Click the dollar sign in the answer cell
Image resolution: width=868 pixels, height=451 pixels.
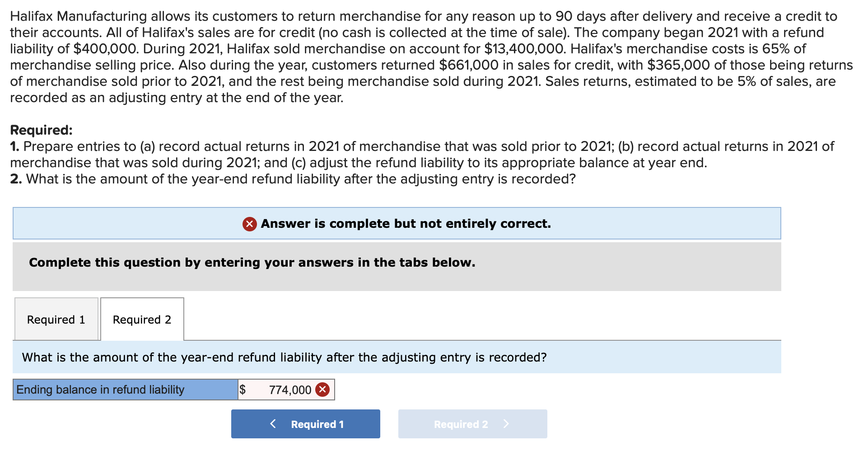243,390
